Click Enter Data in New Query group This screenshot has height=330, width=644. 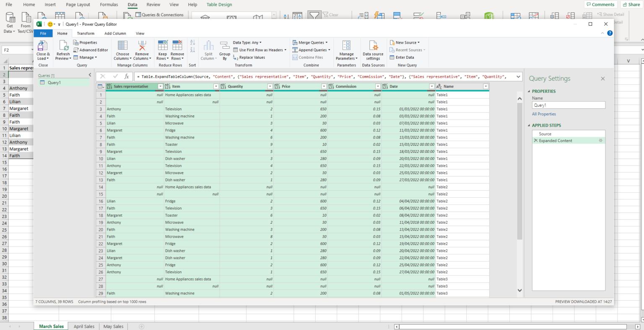tap(402, 58)
